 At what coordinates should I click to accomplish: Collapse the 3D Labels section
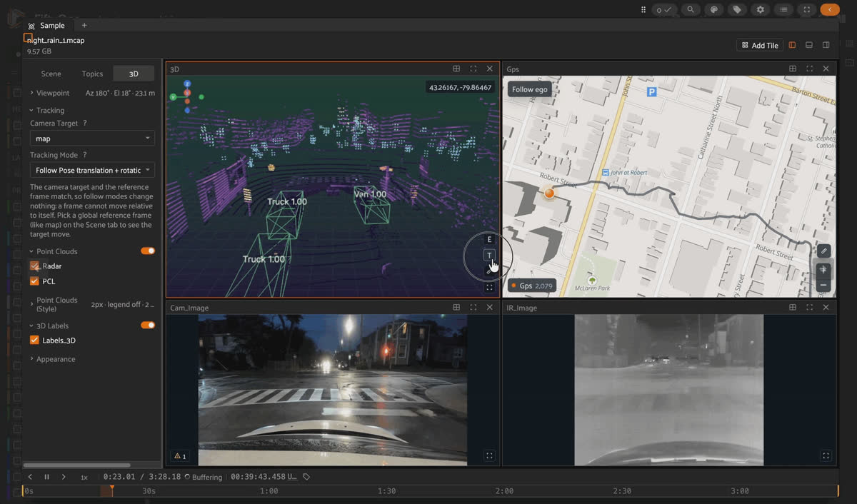[49, 326]
